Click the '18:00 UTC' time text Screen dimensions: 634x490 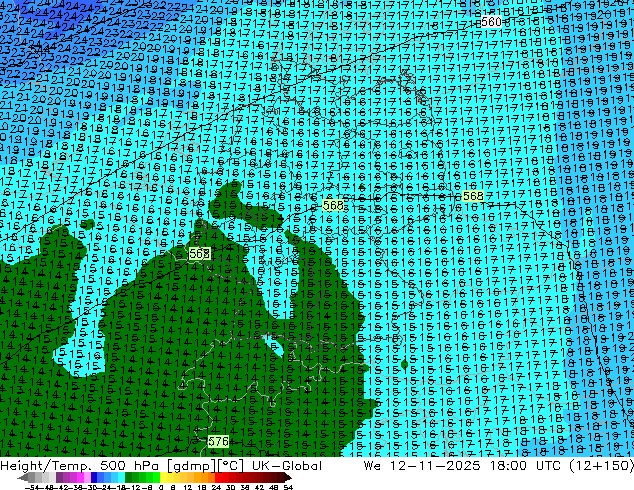pyautogui.click(x=525, y=466)
